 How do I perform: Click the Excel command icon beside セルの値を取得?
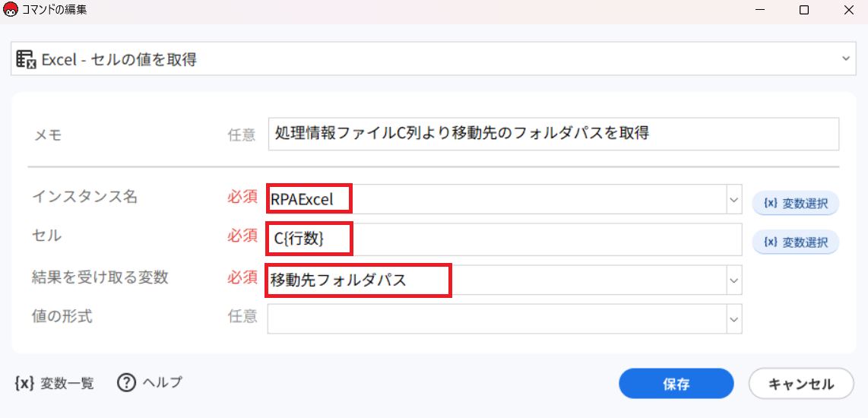[26, 59]
